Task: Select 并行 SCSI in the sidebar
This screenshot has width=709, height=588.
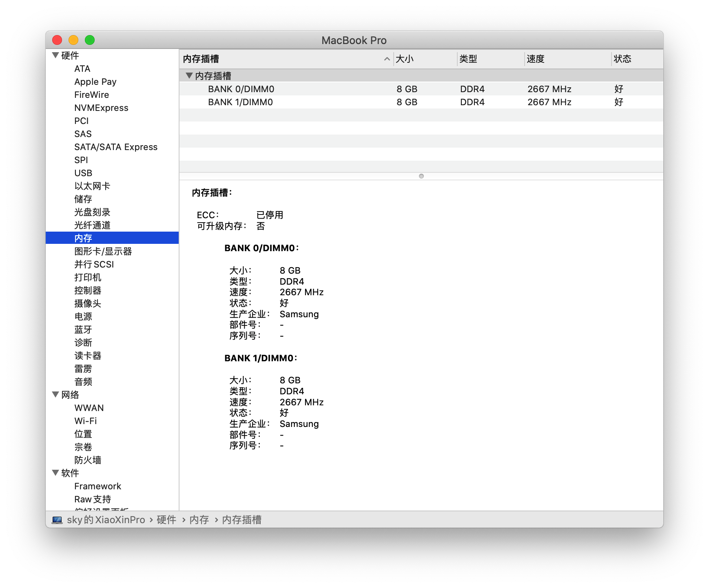Action: tap(94, 264)
